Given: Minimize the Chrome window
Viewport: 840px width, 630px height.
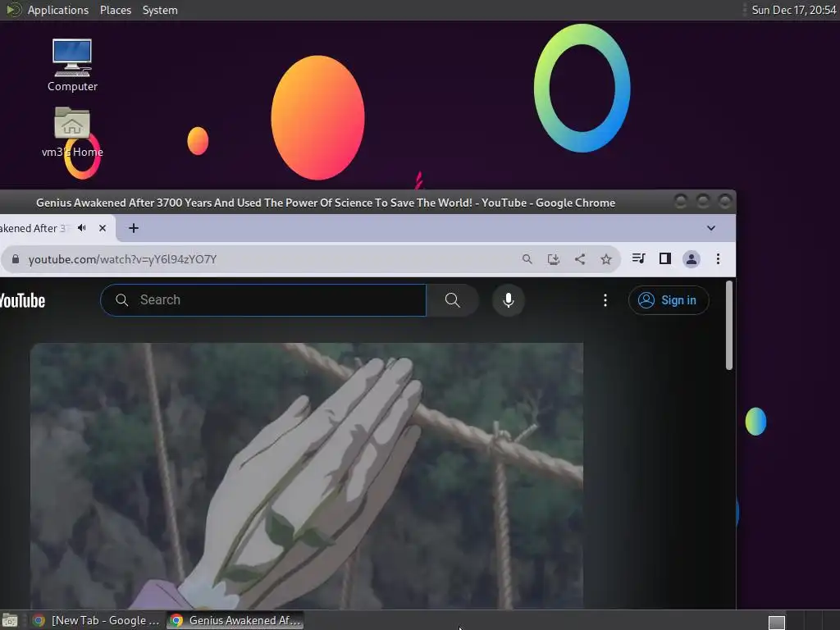Looking at the screenshot, I should pyautogui.click(x=681, y=202).
